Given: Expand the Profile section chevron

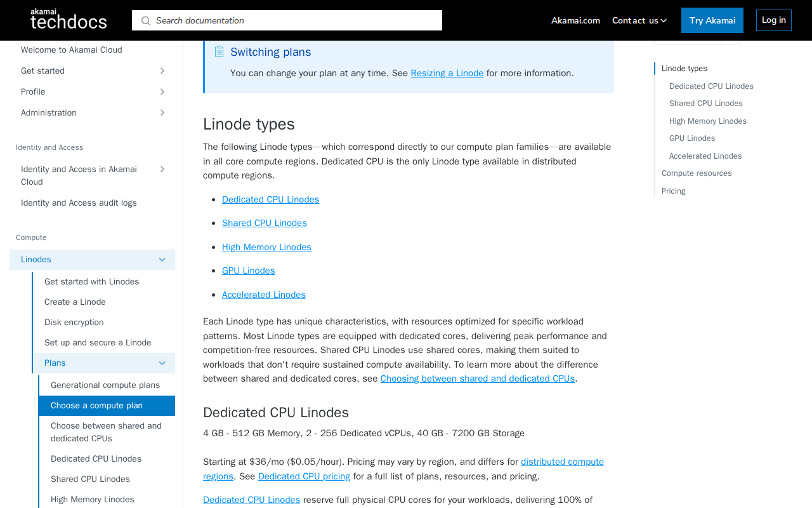Looking at the screenshot, I should click(162, 91).
